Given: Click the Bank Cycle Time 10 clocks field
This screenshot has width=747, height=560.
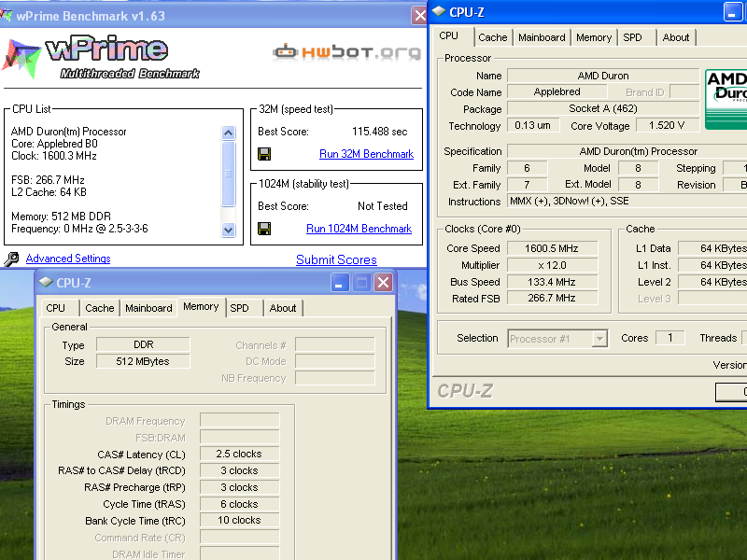Looking at the screenshot, I should (239, 520).
